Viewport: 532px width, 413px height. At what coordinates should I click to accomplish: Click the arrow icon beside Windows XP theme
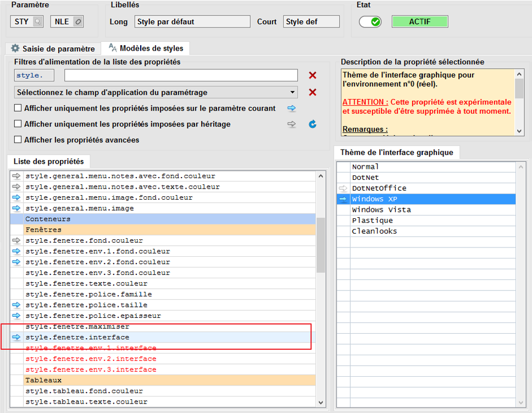pos(343,199)
